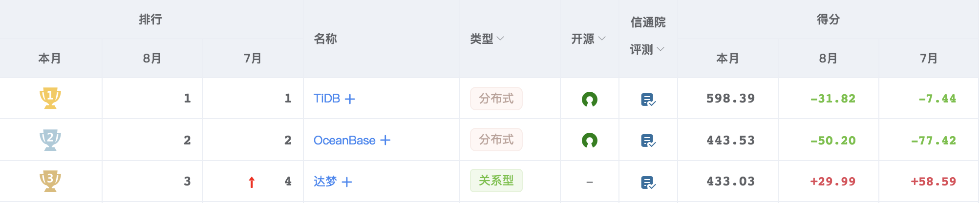
Task: Click TiDB's green open-source icon
Action: [590, 99]
